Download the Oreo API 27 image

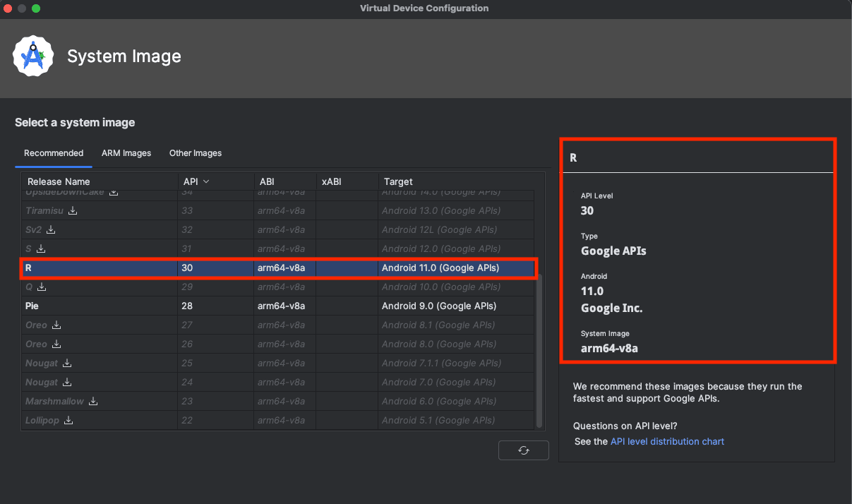(x=56, y=325)
